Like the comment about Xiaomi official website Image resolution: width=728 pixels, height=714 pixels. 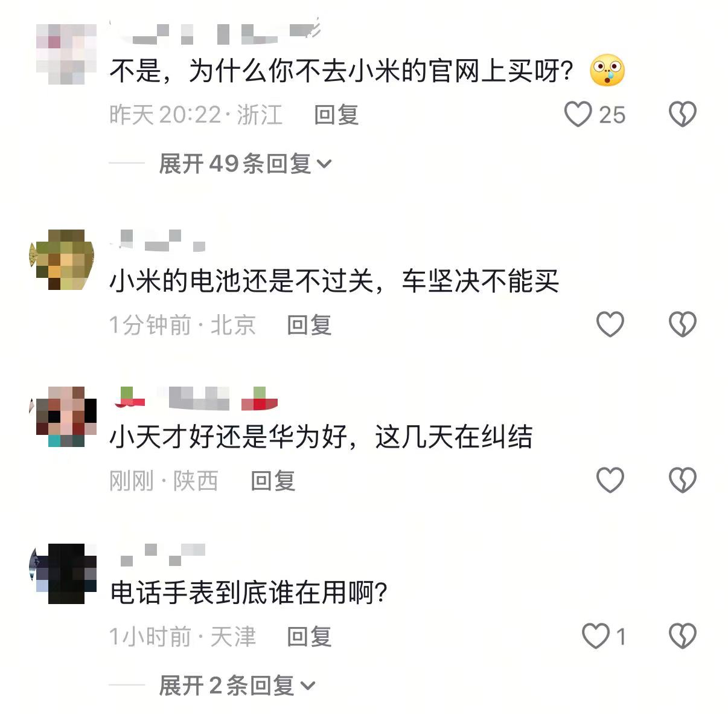pos(578,114)
